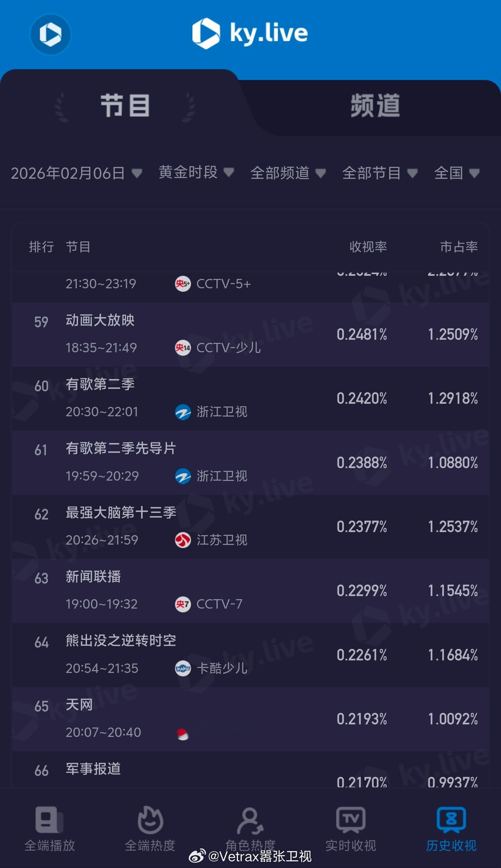This screenshot has height=868, width=501.
Task: Tap the CCTV-少儿 channel logo
Action: [183, 347]
